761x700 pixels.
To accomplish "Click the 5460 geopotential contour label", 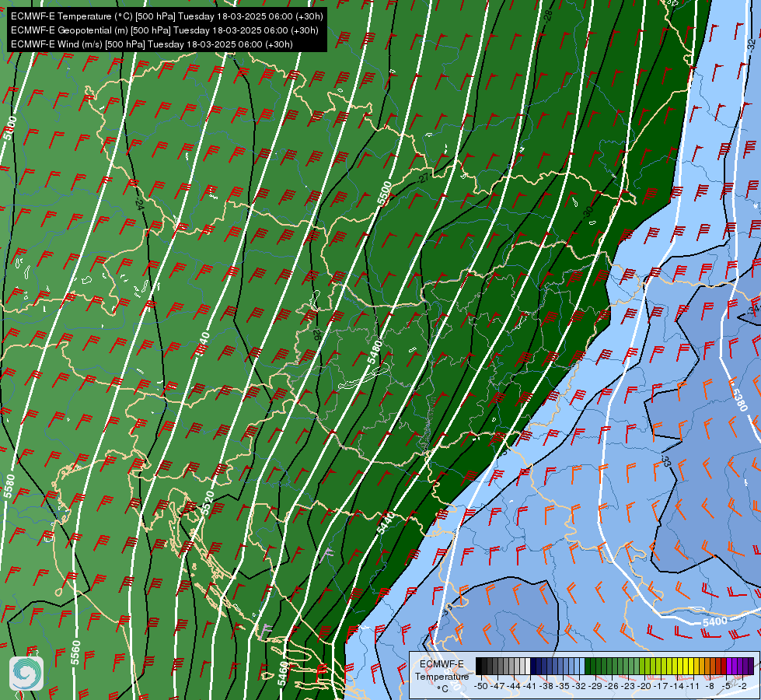I will [283, 674].
